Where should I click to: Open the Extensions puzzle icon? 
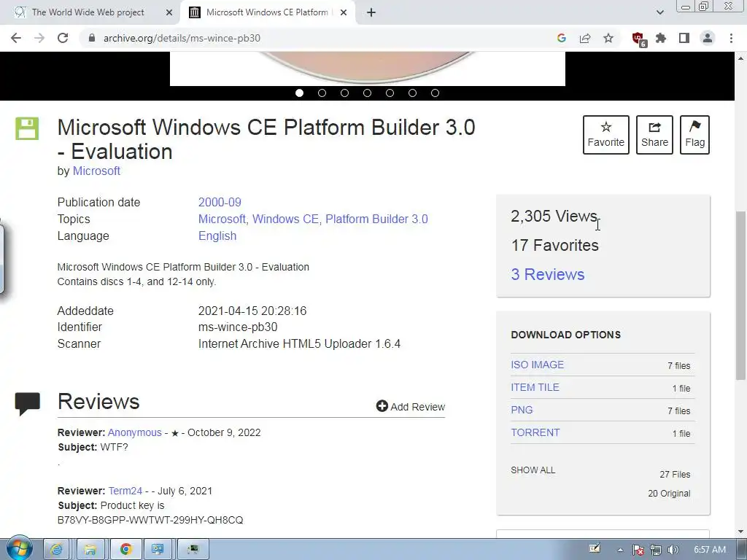coord(661,38)
